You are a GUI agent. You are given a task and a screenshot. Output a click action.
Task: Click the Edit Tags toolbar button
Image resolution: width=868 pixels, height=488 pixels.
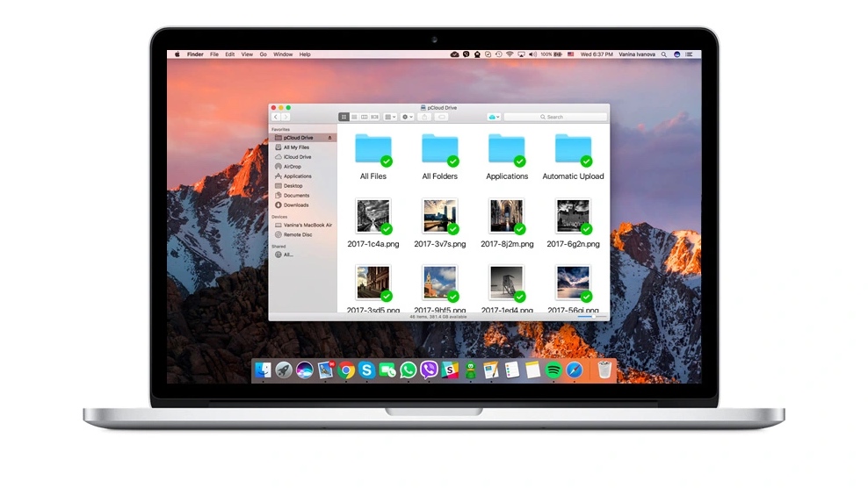point(441,117)
